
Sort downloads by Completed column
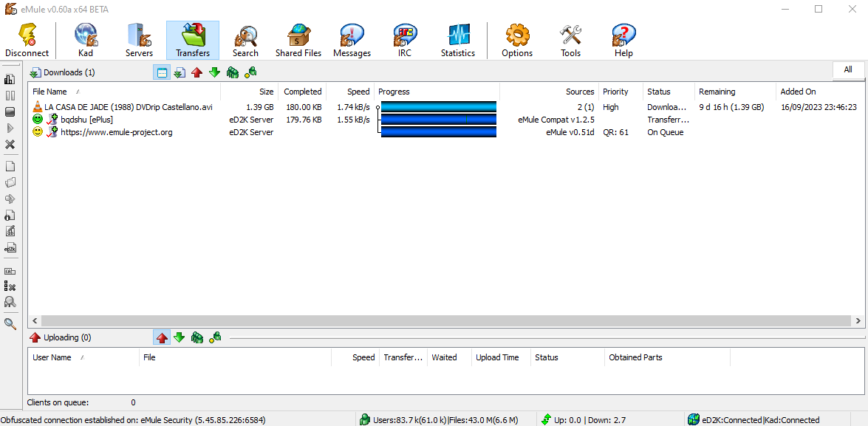[302, 92]
